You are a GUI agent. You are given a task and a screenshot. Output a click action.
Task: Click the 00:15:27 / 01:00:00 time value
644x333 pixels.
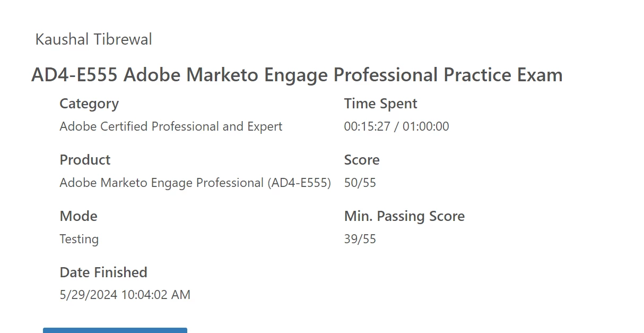(397, 126)
